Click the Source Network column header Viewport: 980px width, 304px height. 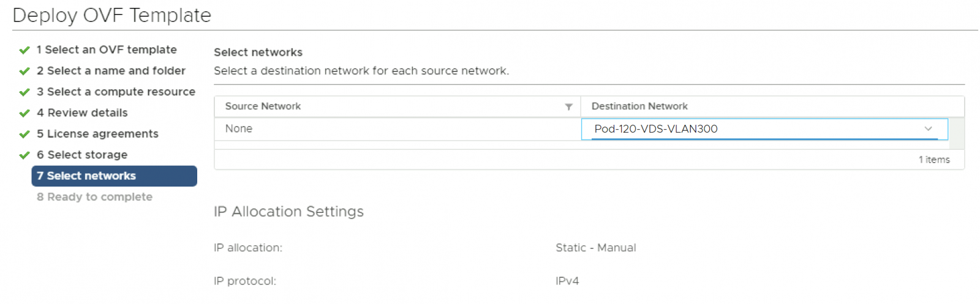point(263,106)
